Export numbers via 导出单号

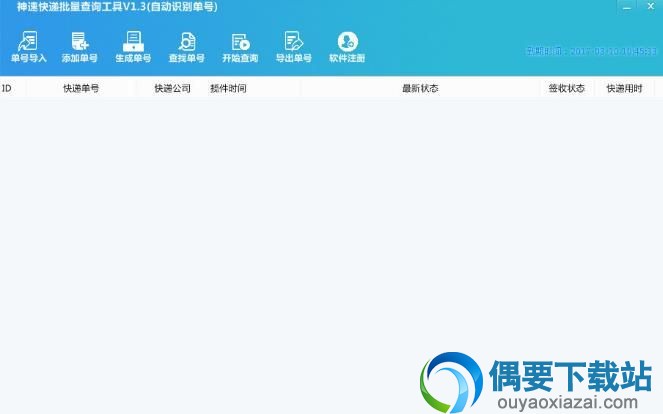click(x=293, y=47)
